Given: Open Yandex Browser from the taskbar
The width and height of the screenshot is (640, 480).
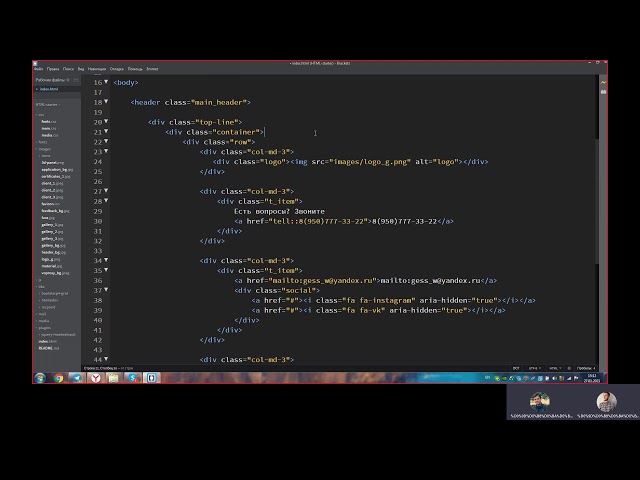Looking at the screenshot, I should pyautogui.click(x=95, y=378).
